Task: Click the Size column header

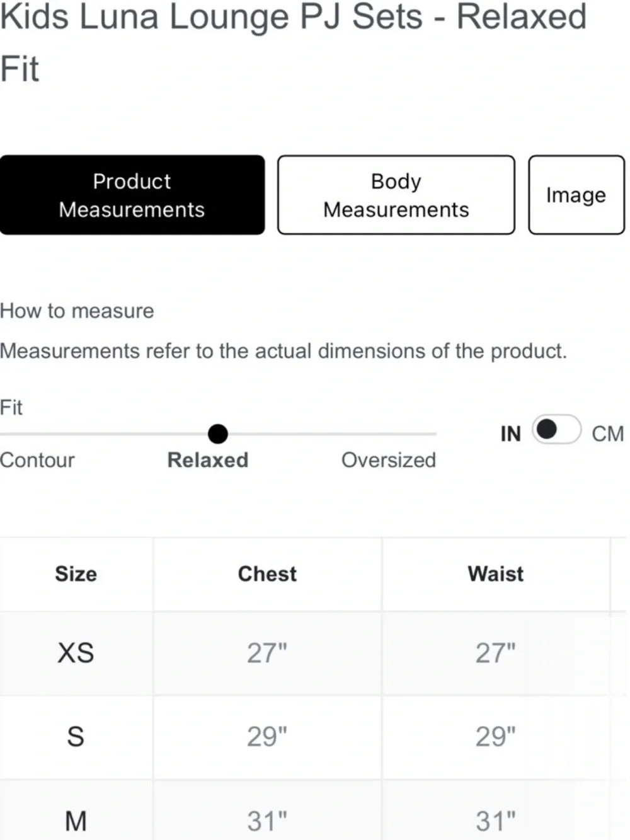Action: pyautogui.click(x=76, y=574)
